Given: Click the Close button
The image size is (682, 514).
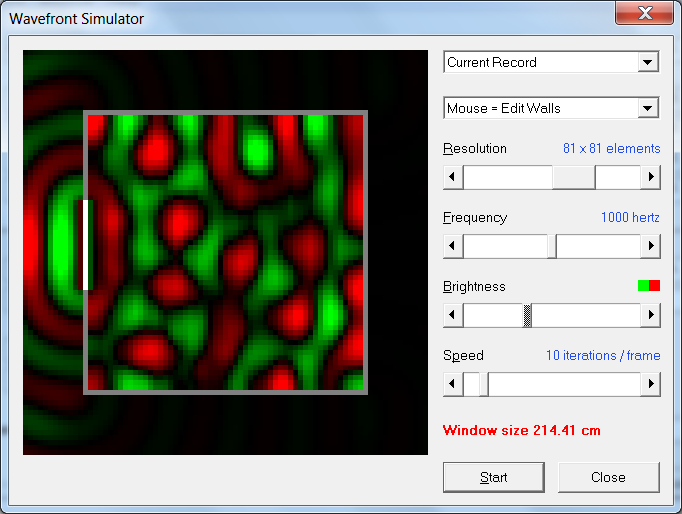Looking at the screenshot, I should click(608, 477).
